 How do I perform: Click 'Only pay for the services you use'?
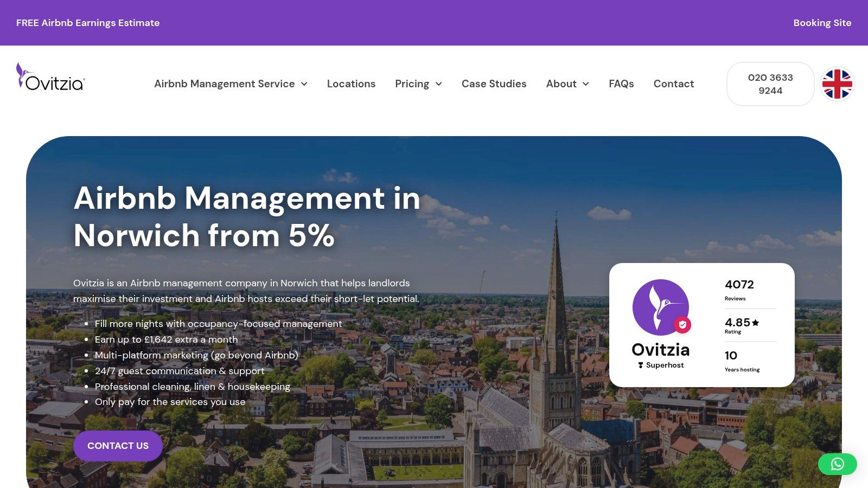pos(170,402)
